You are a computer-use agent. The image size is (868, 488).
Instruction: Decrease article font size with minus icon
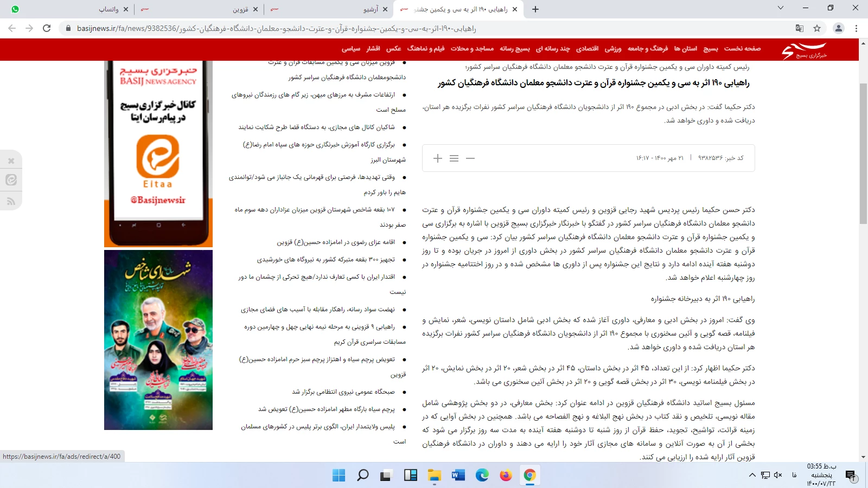pyautogui.click(x=470, y=158)
